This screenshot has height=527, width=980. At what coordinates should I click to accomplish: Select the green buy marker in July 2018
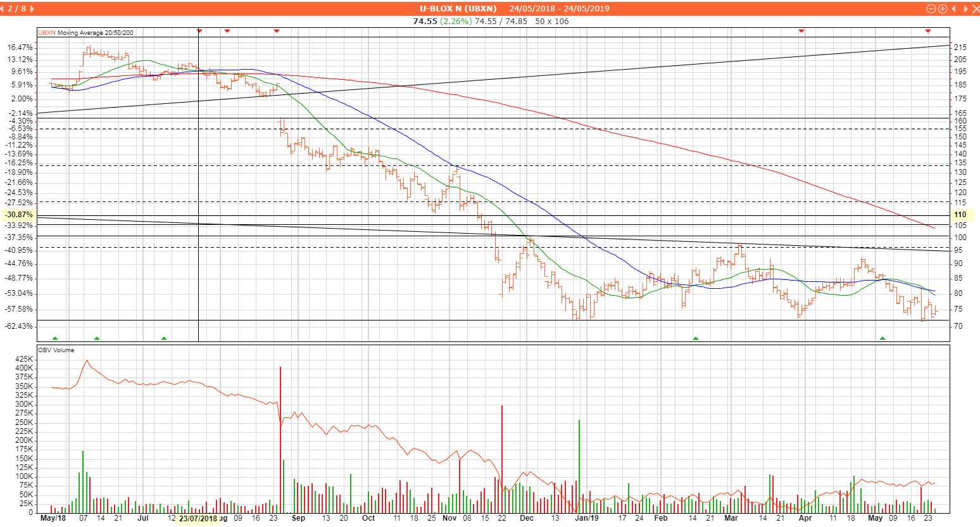tap(164, 338)
